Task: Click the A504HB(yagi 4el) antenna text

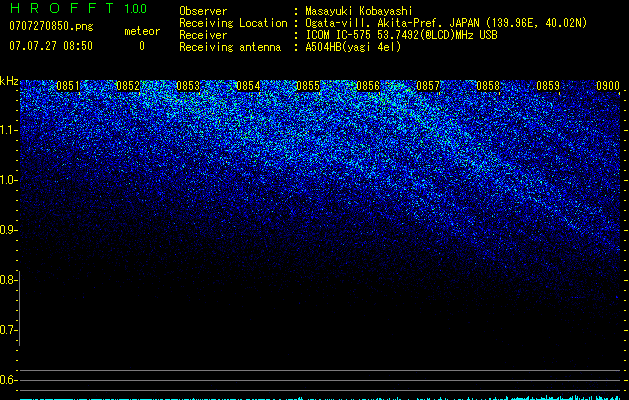Action: click(x=353, y=47)
